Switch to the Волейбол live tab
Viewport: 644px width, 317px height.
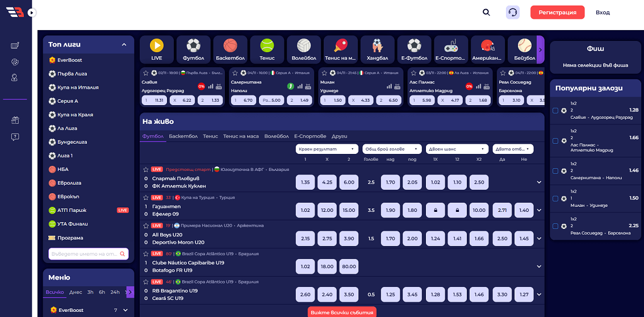click(276, 136)
